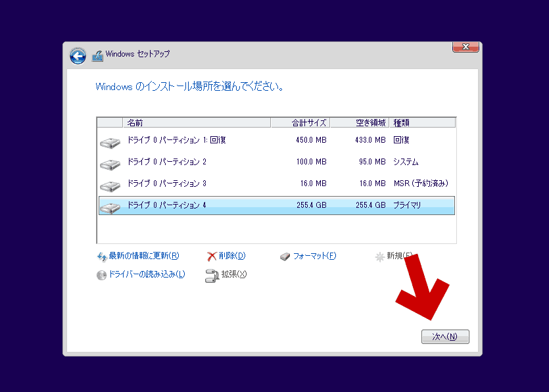Viewport: 549px width, 392px height.
Task: Click the 削除(D) link
Action: point(232,256)
